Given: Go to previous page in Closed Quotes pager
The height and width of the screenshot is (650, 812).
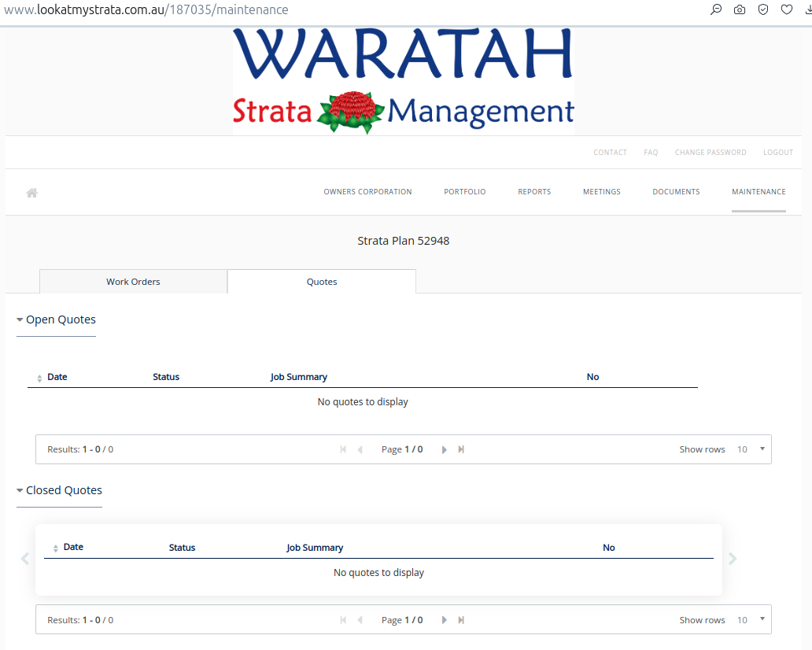Looking at the screenshot, I should coord(360,620).
